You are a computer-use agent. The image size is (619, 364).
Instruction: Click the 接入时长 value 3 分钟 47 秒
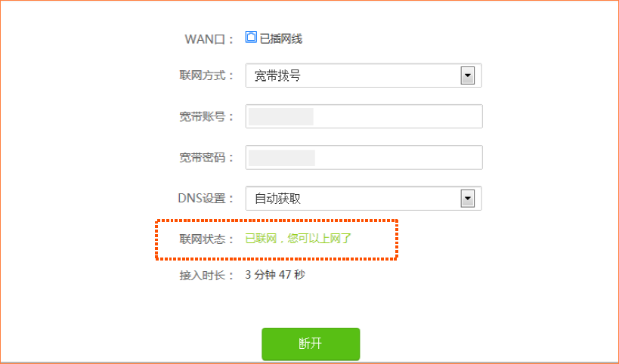tap(275, 274)
